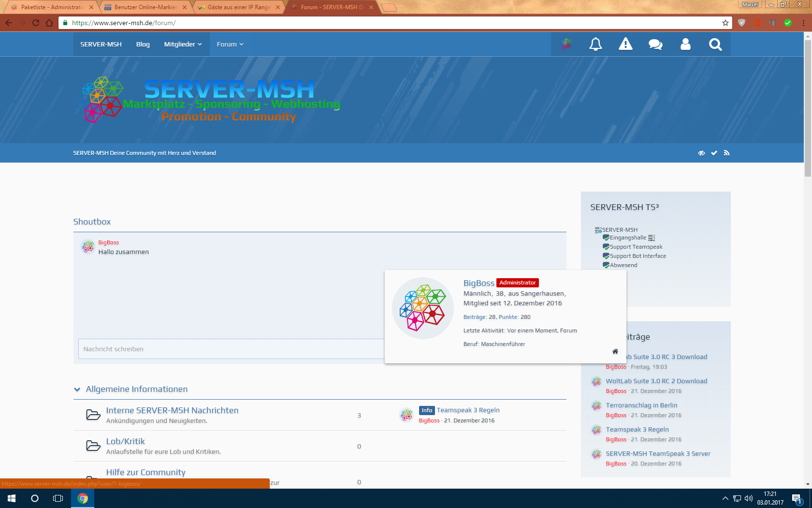Screen dimensions: 812x508
Task: Click the RSS feed icon
Action: coord(726,153)
